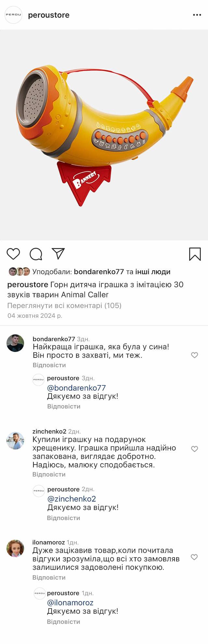Open bondarenko77's profile picture next to comment
Screen dimensions: 208x644
click(x=15, y=343)
